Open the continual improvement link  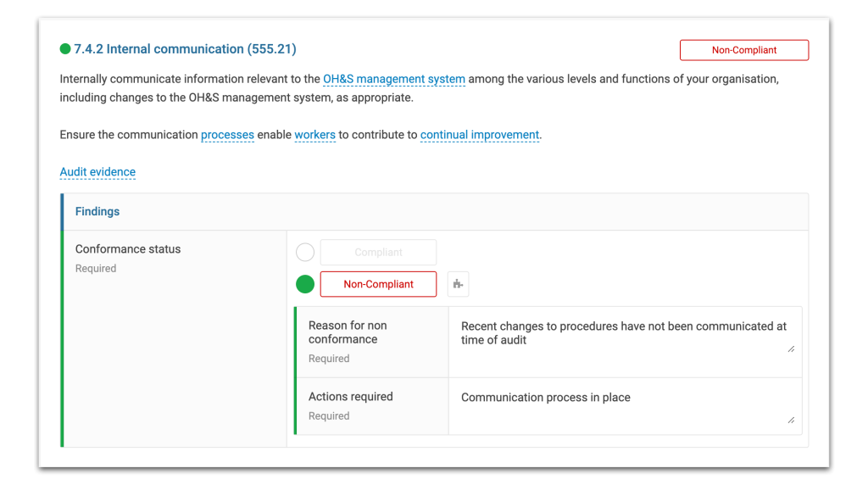coord(480,135)
